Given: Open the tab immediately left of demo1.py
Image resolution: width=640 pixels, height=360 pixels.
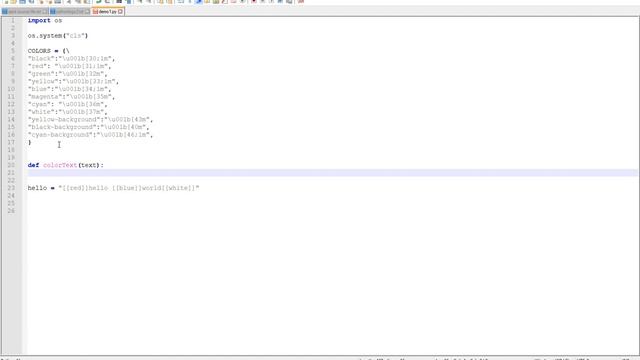Looking at the screenshot, I should [x=70, y=12].
